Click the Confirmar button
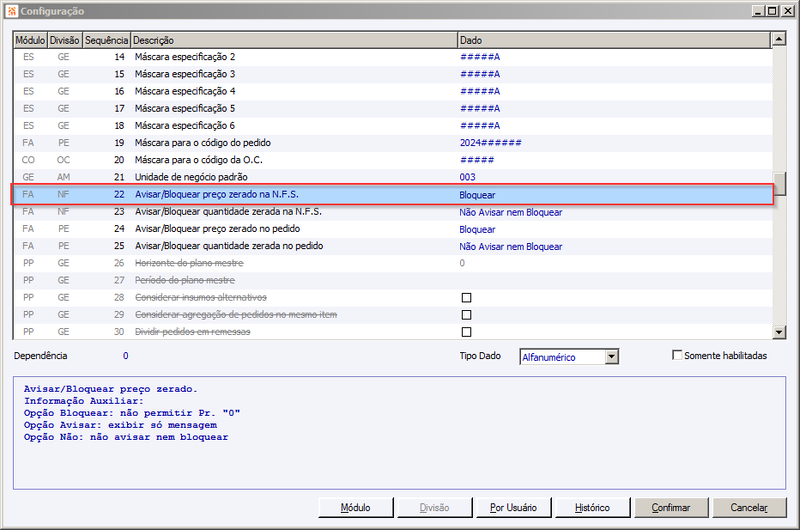This screenshot has height=530, width=800. tap(671, 508)
